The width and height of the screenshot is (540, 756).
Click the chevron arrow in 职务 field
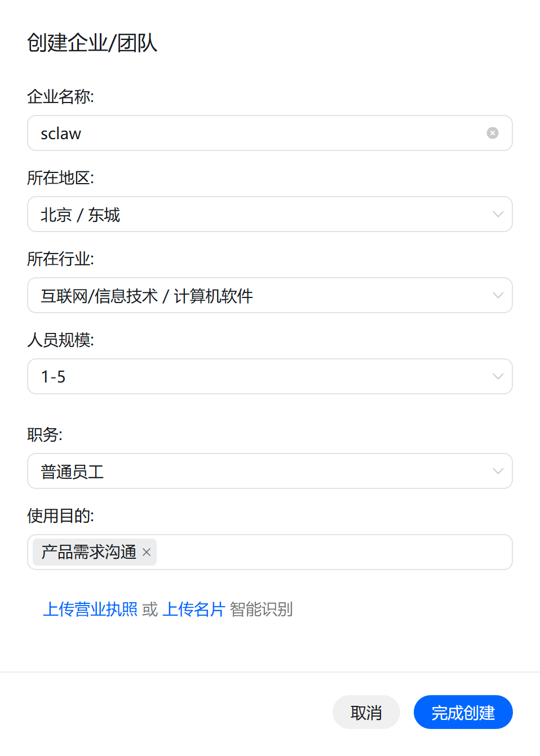pos(498,471)
